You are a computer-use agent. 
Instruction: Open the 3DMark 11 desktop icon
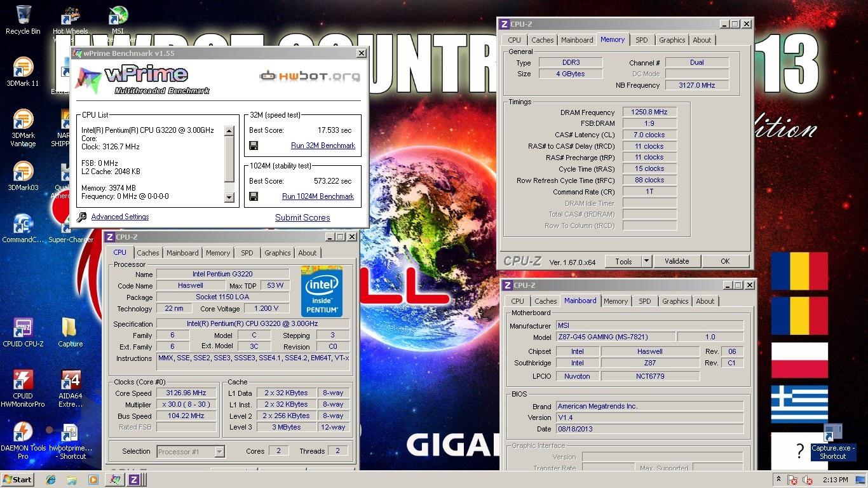(23, 67)
